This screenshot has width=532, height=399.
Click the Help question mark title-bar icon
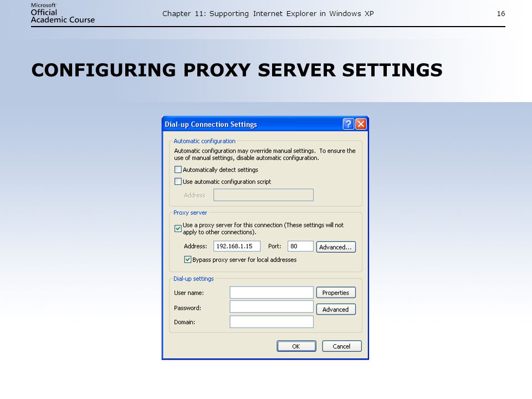348,124
